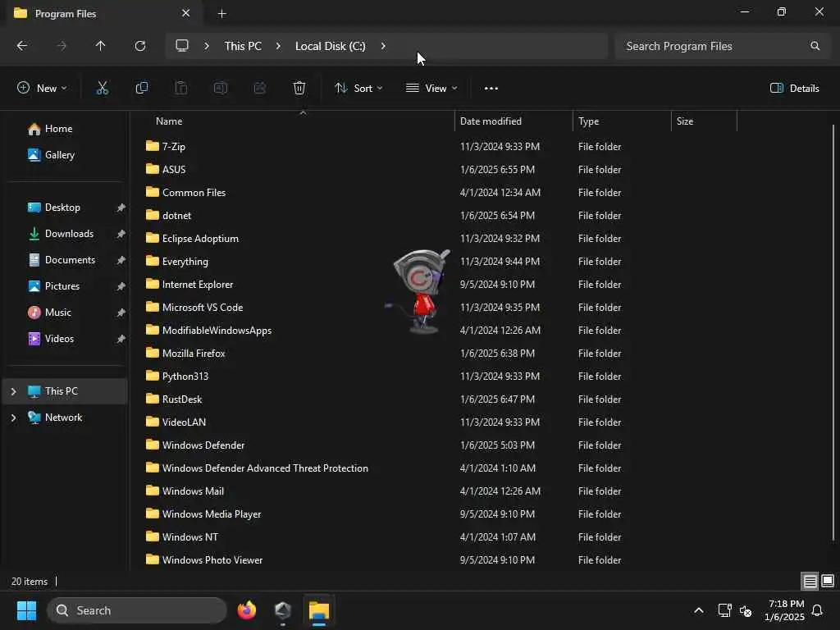Click the search magnifier icon
The width and height of the screenshot is (840, 630).
pos(815,46)
